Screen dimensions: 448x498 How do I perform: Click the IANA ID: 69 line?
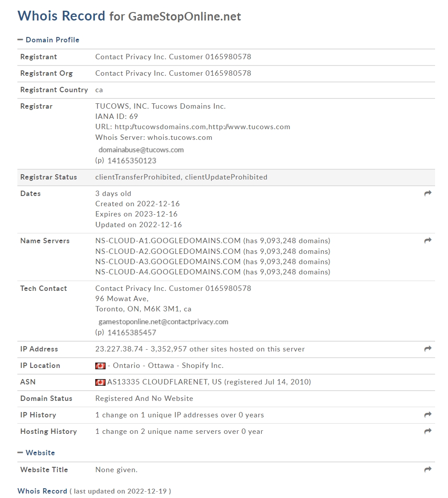click(117, 117)
